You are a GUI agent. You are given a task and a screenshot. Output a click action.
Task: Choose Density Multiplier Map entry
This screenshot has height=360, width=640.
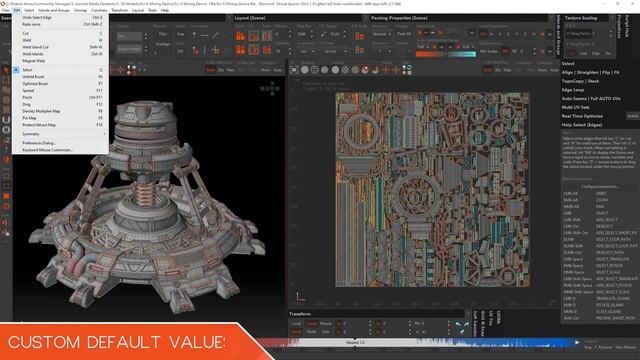tap(60, 111)
